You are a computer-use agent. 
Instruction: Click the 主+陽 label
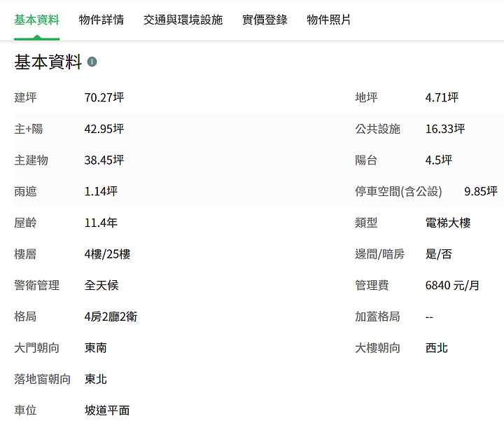(29, 129)
